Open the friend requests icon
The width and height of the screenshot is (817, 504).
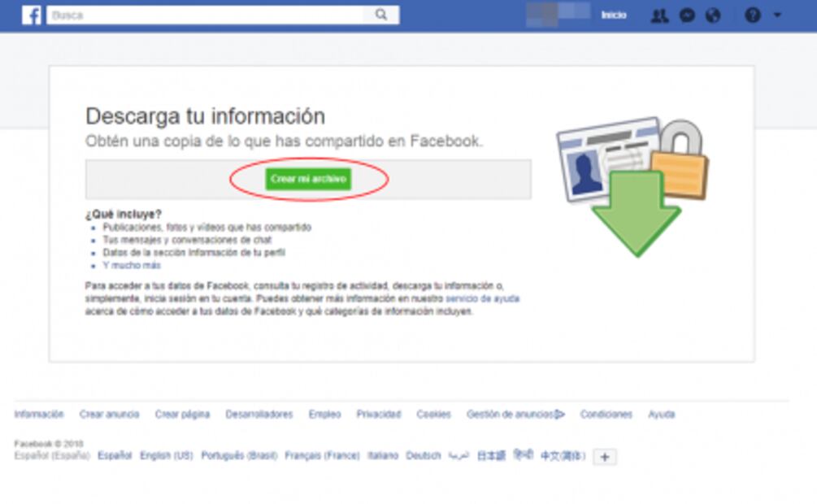click(x=659, y=15)
